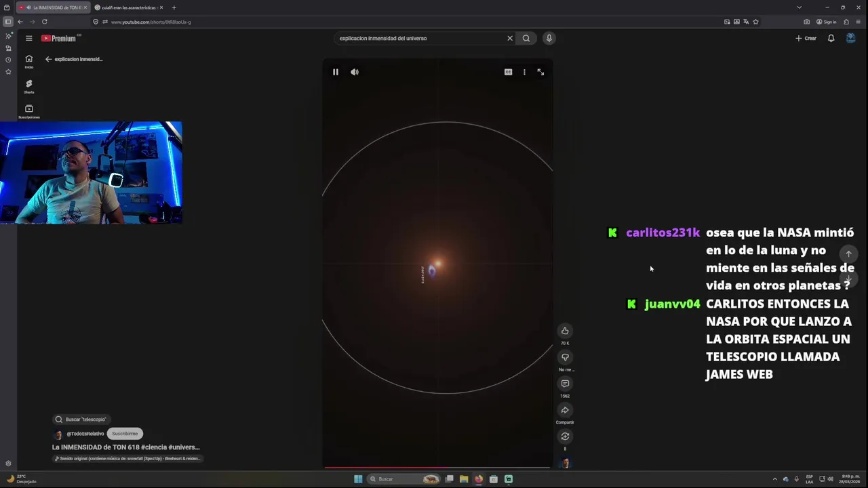
Task: Open Suscripciones in the YouTube sidebar
Action: [29, 112]
